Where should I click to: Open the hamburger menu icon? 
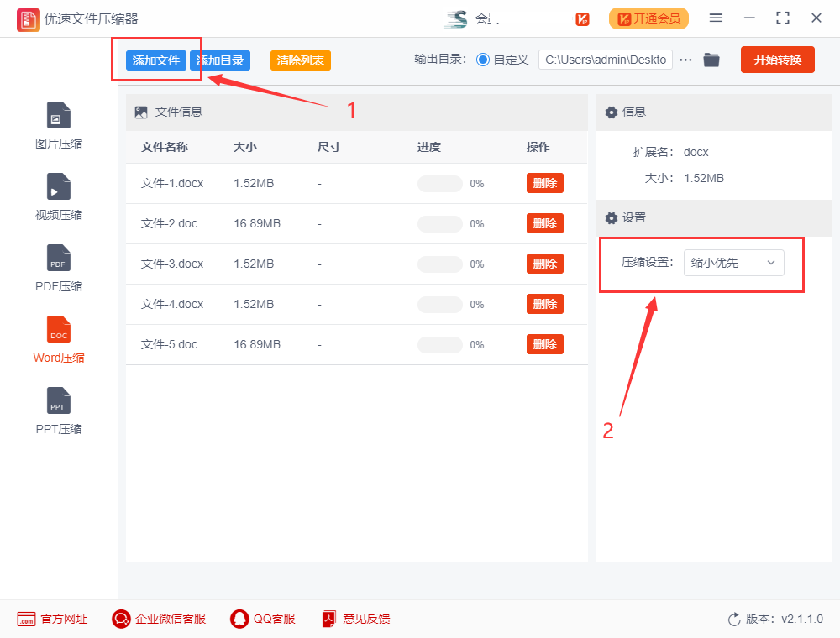tap(716, 18)
